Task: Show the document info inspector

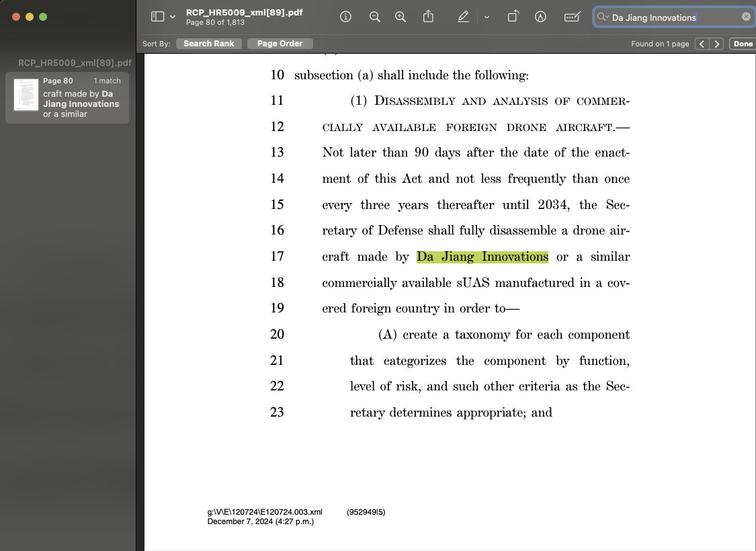Action: (345, 17)
